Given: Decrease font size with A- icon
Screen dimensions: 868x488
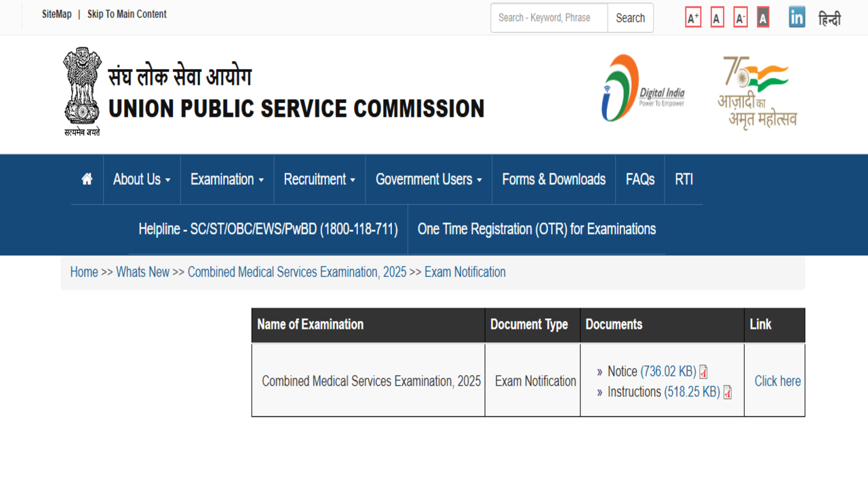Looking at the screenshot, I should pyautogui.click(x=741, y=18).
